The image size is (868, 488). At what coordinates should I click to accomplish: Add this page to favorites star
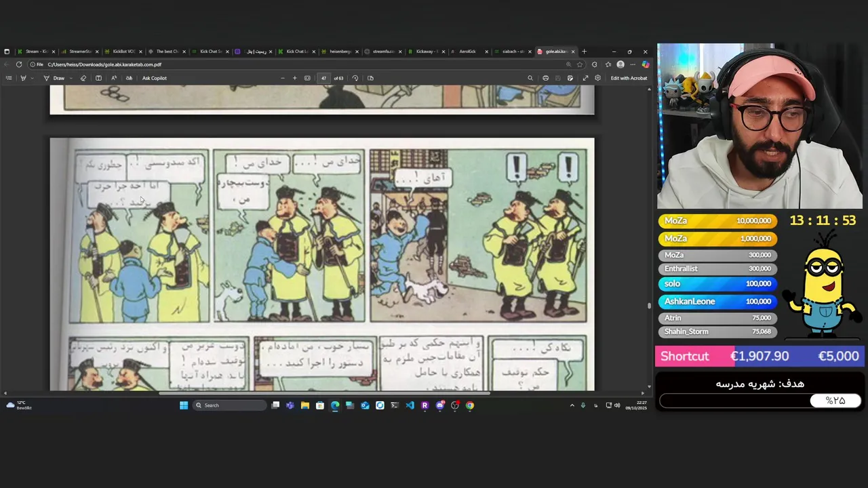click(580, 64)
